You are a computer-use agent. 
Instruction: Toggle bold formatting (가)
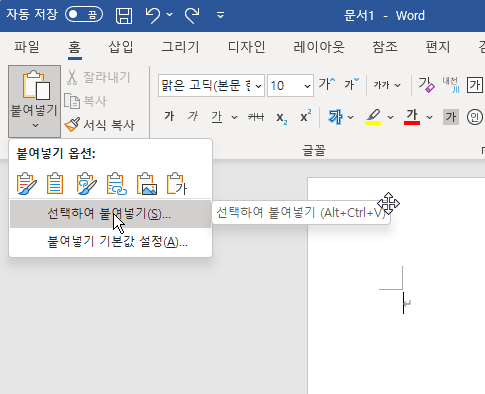(169, 116)
